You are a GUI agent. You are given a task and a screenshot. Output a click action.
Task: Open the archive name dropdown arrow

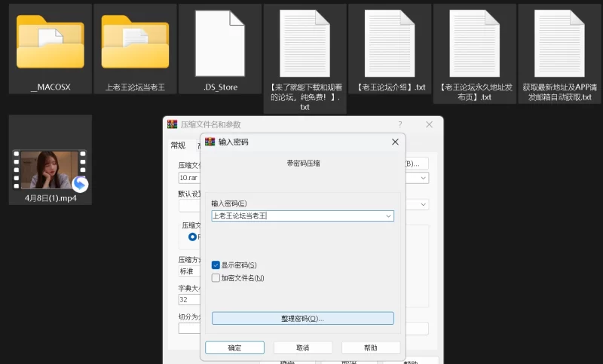424,179
